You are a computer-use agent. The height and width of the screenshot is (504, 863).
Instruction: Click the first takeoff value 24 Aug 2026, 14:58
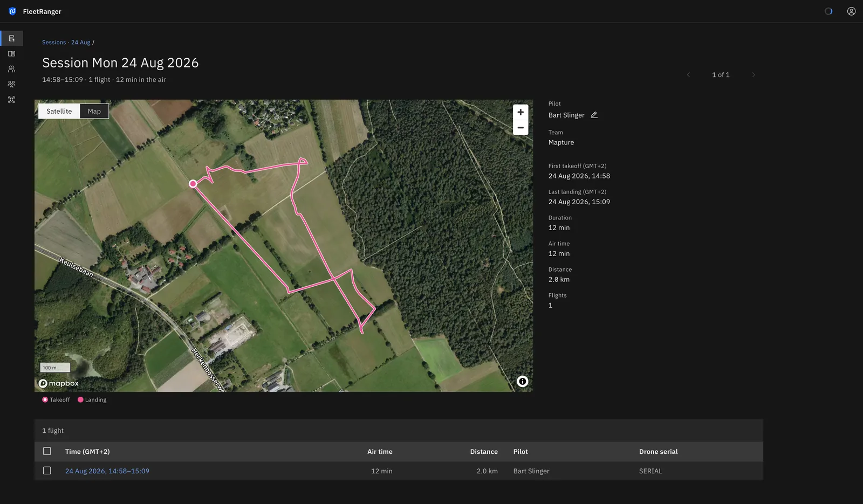point(579,176)
